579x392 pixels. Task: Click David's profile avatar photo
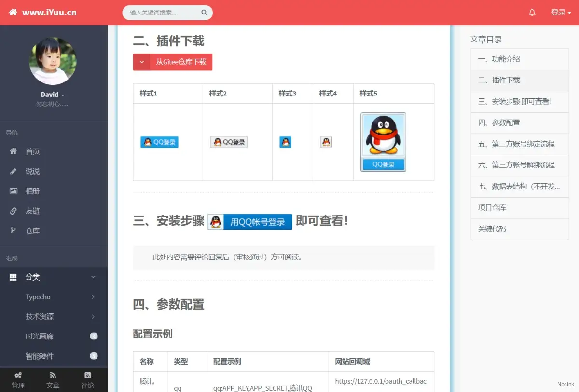click(53, 61)
